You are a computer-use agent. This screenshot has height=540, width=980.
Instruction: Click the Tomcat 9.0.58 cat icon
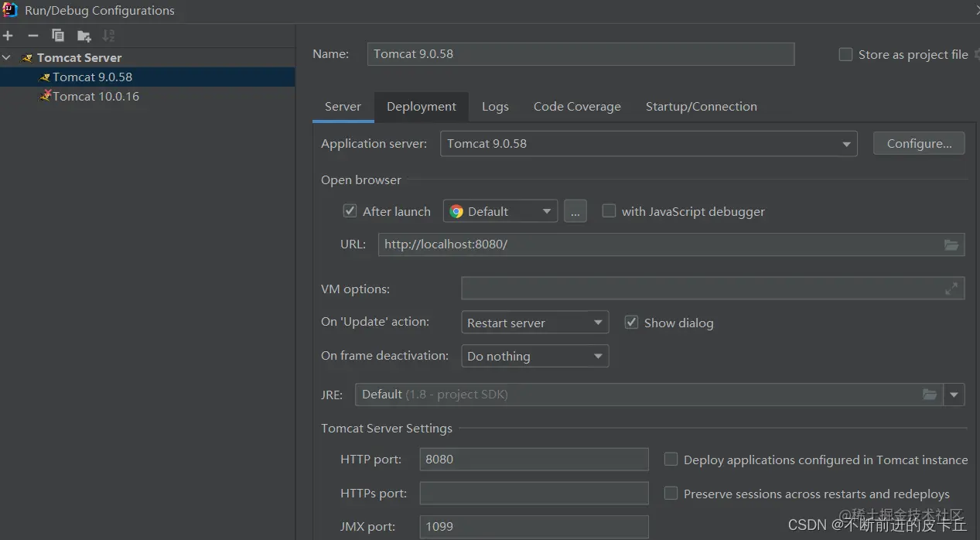tap(45, 77)
